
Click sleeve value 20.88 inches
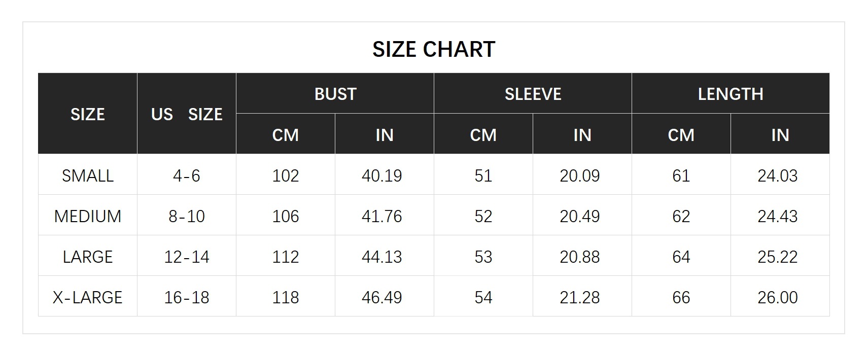click(x=580, y=257)
